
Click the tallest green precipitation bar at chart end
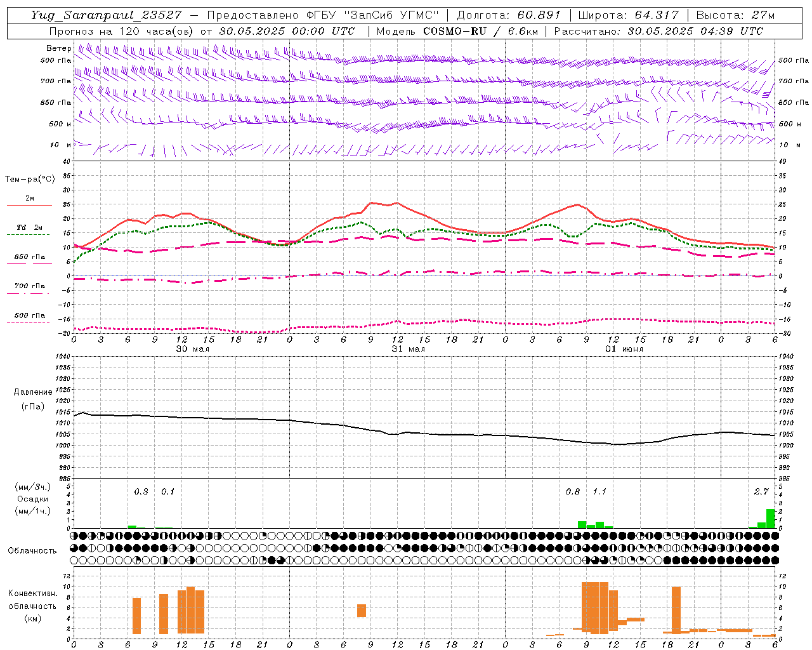click(x=771, y=519)
